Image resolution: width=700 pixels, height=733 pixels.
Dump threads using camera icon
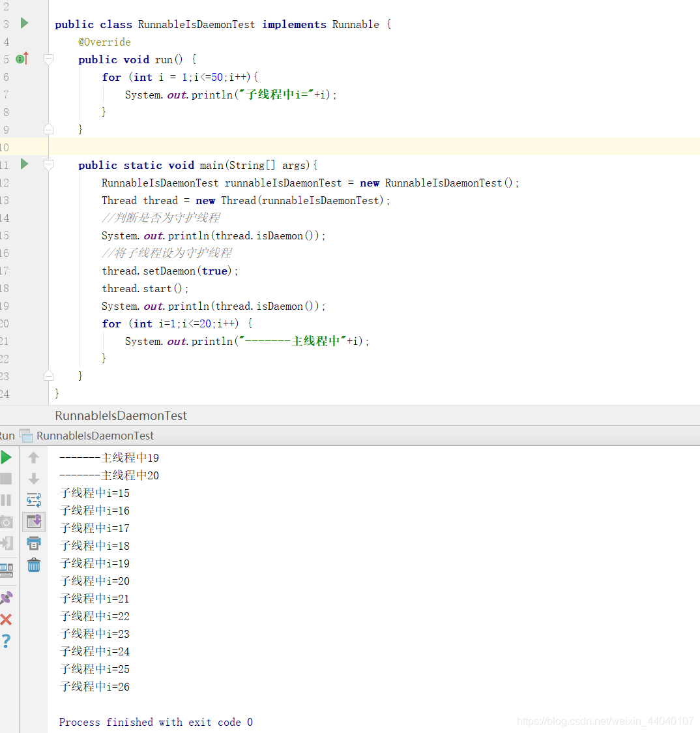tap(6, 522)
